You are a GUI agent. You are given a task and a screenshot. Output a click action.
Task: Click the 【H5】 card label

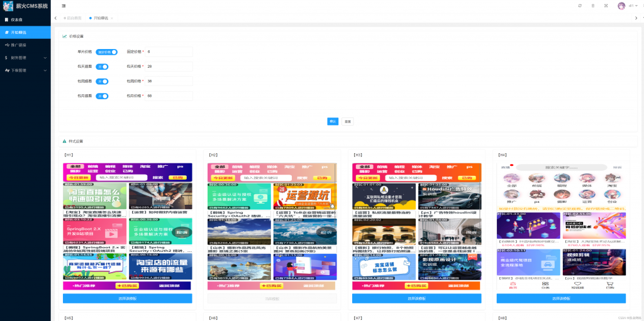[69, 318]
